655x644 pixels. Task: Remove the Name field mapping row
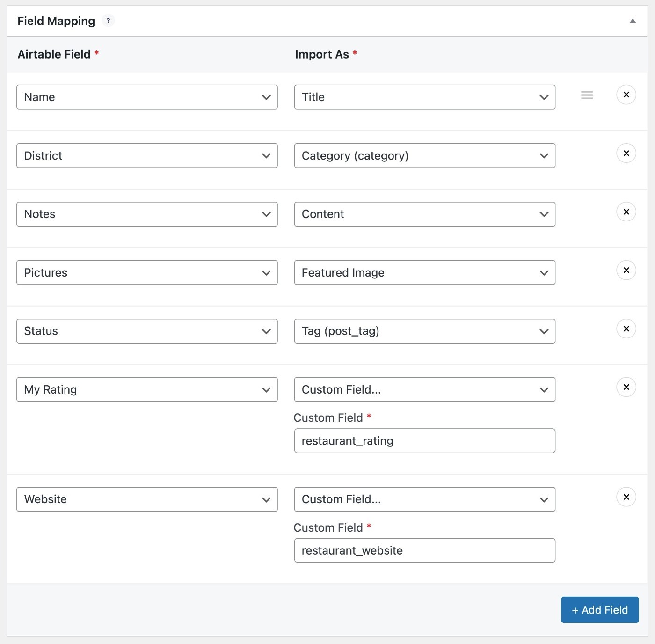click(x=626, y=95)
